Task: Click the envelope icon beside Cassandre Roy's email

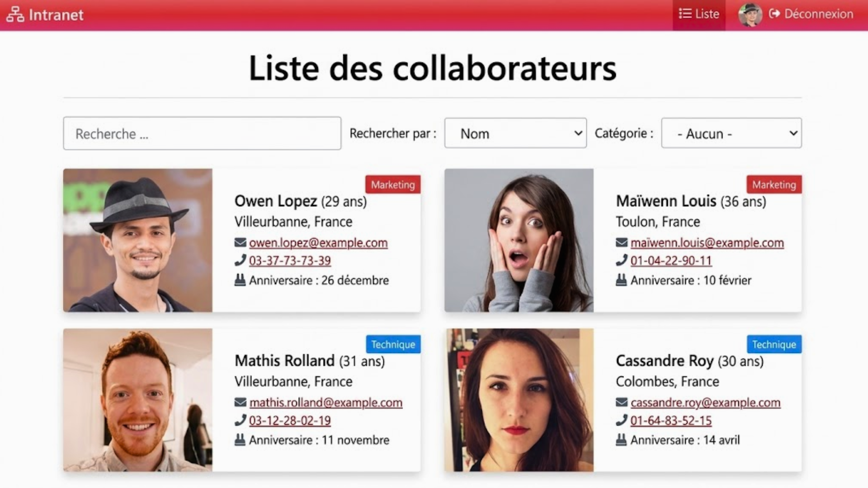Action: pyautogui.click(x=622, y=402)
